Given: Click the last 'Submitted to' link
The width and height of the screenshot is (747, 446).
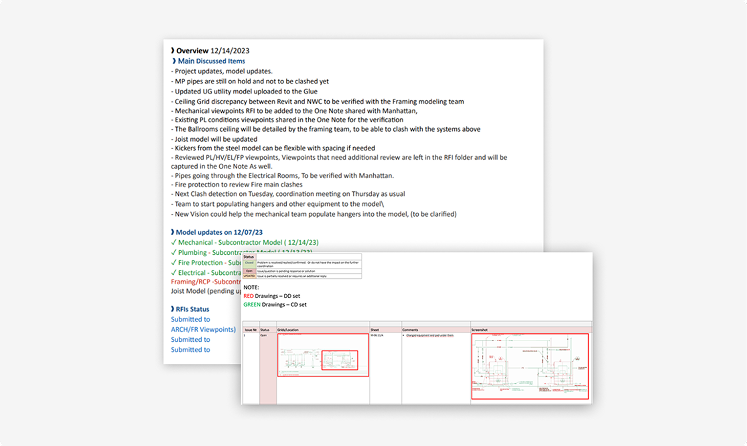Looking at the screenshot, I should coord(190,349).
